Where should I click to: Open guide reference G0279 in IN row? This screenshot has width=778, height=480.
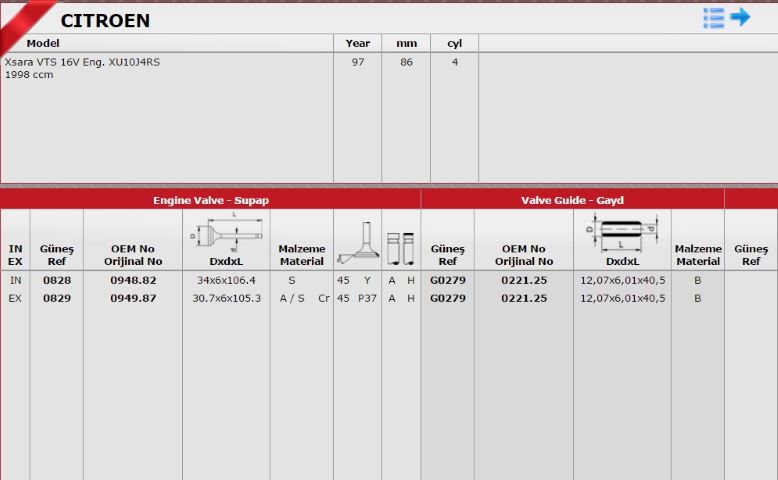(448, 280)
